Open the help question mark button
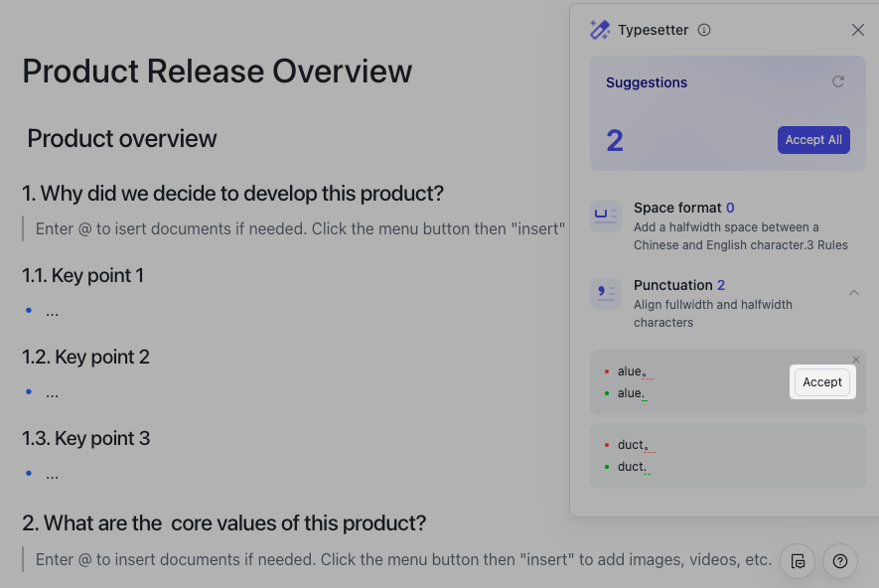879x588 pixels. (840, 561)
